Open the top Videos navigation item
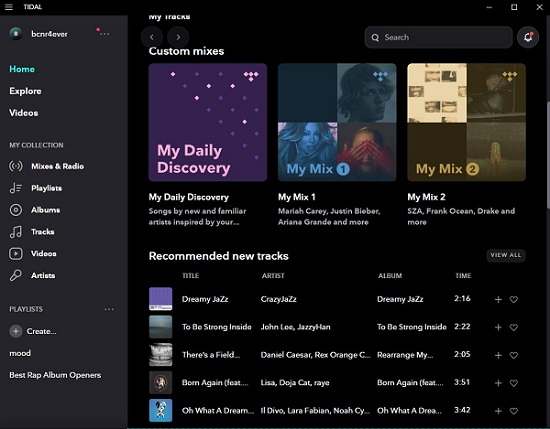Image resolution: width=550 pixels, height=429 pixels. (24, 113)
